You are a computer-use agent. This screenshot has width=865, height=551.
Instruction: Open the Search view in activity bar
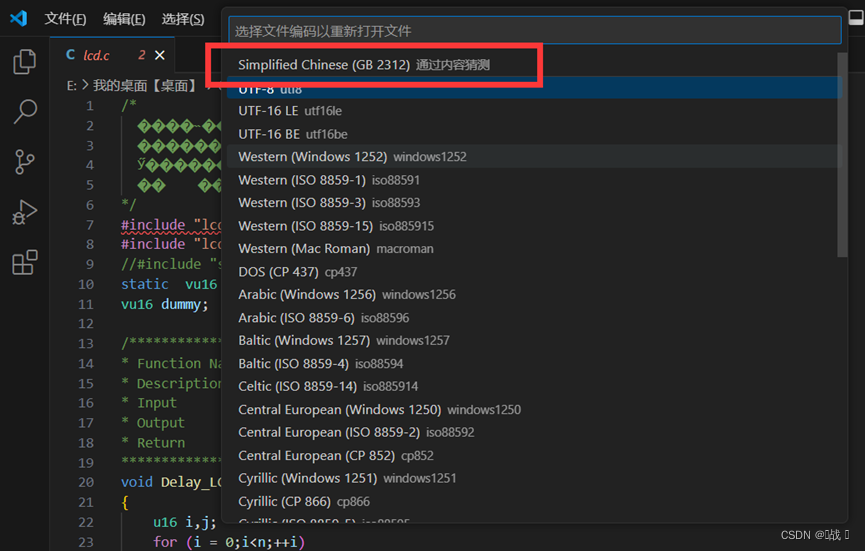click(24, 111)
